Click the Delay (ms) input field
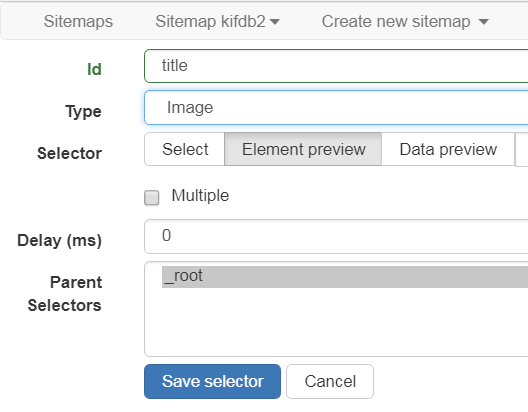The width and height of the screenshot is (528, 412). pos(336,236)
